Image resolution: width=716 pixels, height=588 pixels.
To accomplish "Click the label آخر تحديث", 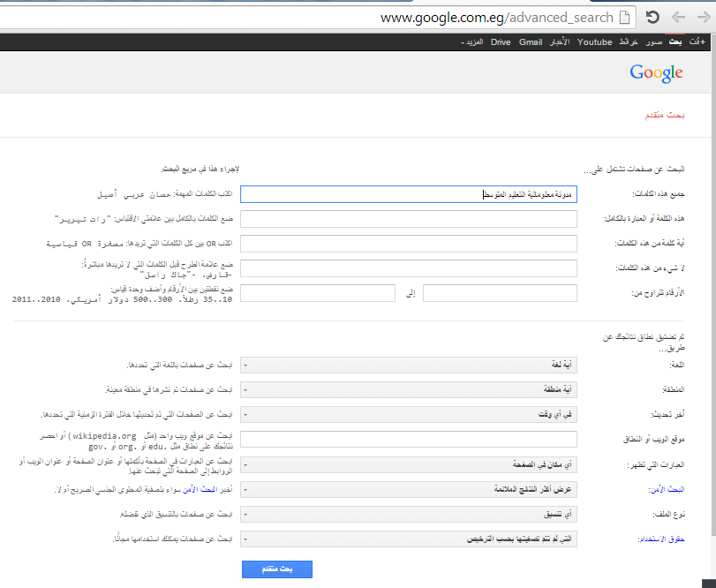I will click(x=667, y=415).
